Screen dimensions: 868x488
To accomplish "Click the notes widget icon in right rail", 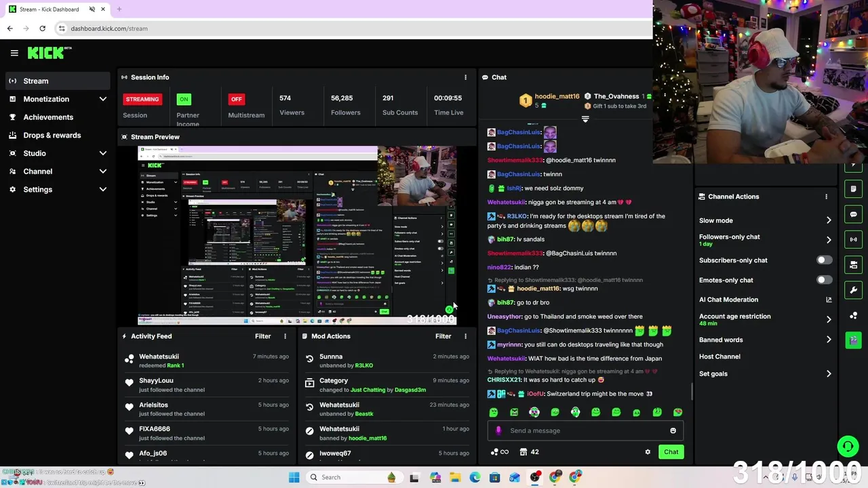I will point(853,189).
